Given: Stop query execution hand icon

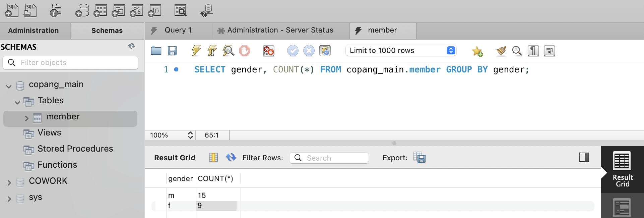Looking at the screenshot, I should click(x=245, y=51).
